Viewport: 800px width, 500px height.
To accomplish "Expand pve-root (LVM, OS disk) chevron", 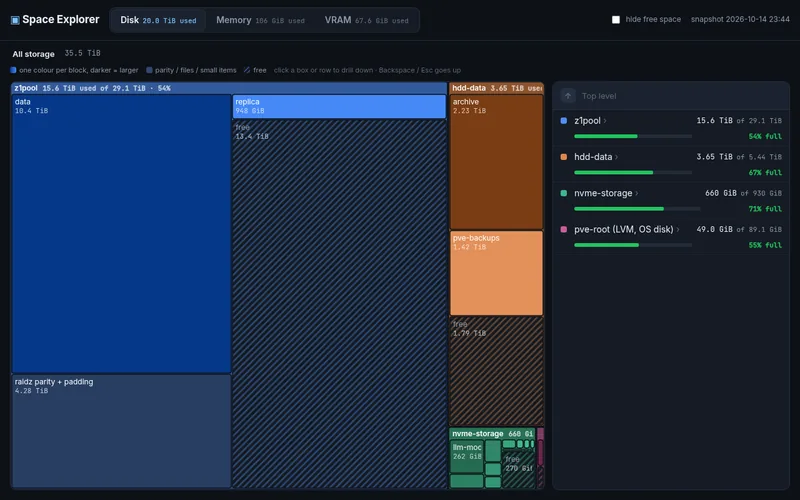I will [x=678, y=230].
